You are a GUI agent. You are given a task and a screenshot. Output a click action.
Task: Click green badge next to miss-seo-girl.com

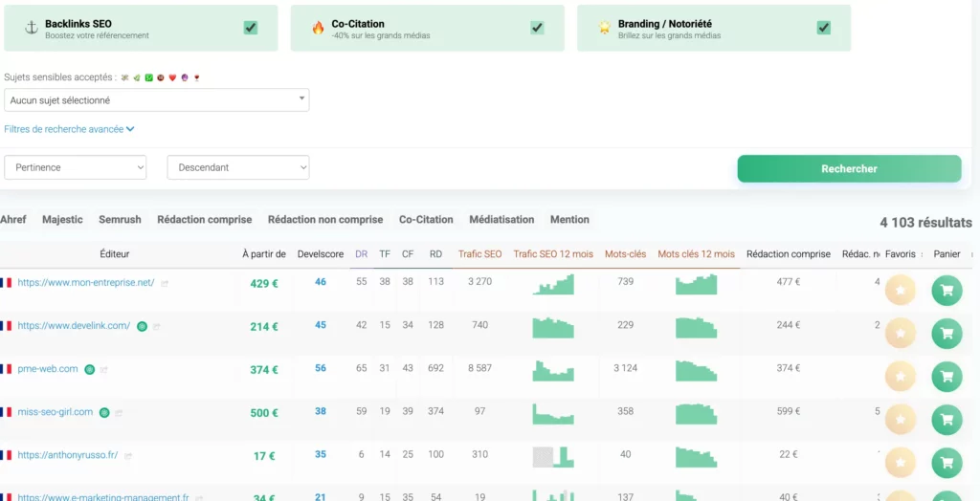tap(104, 412)
